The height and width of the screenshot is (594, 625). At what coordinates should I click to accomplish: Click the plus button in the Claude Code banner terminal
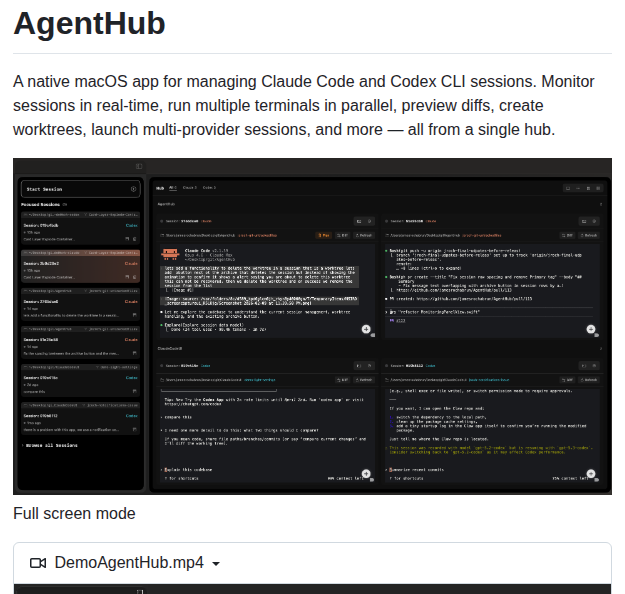pos(366,329)
